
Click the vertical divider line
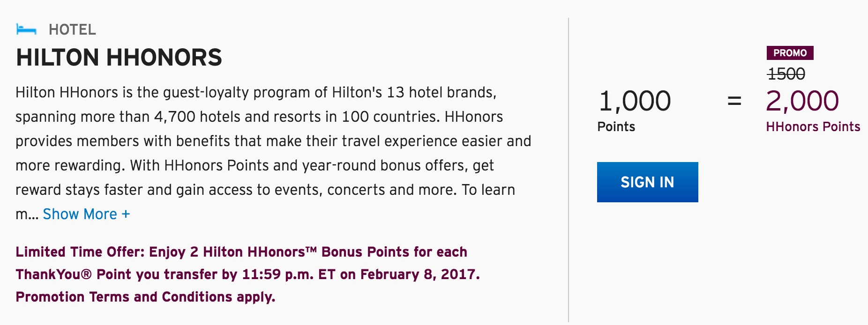pyautogui.click(x=569, y=169)
